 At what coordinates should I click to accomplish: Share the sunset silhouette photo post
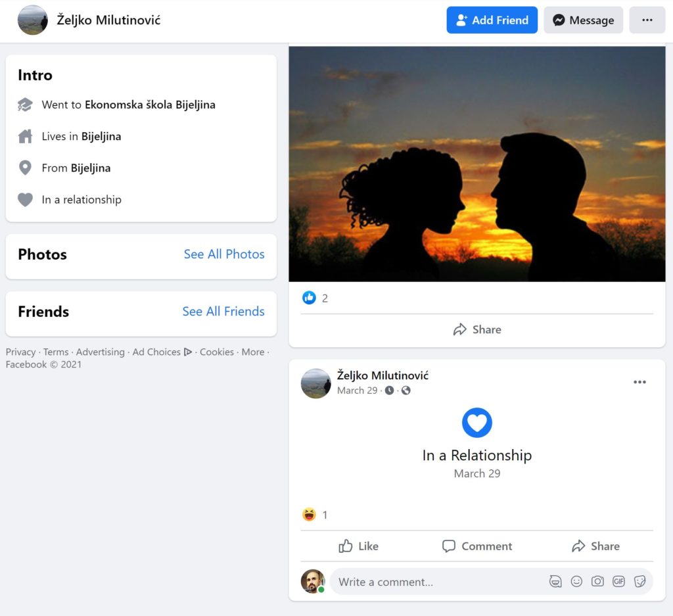point(477,329)
